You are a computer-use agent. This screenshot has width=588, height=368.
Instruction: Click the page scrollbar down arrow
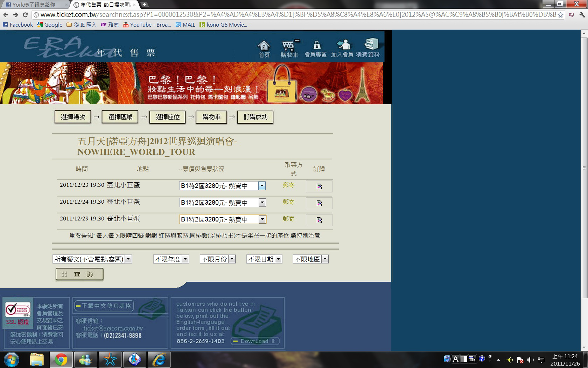(584, 348)
